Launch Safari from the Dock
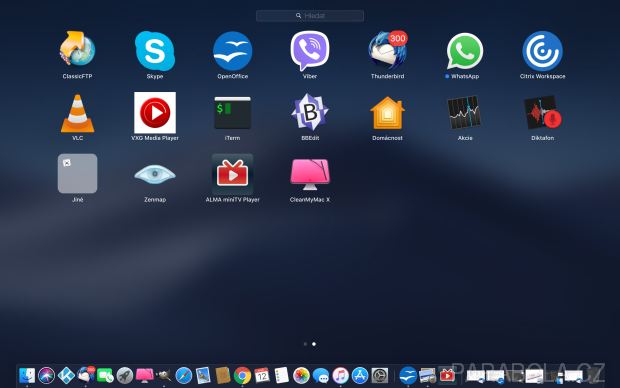 pos(183,375)
